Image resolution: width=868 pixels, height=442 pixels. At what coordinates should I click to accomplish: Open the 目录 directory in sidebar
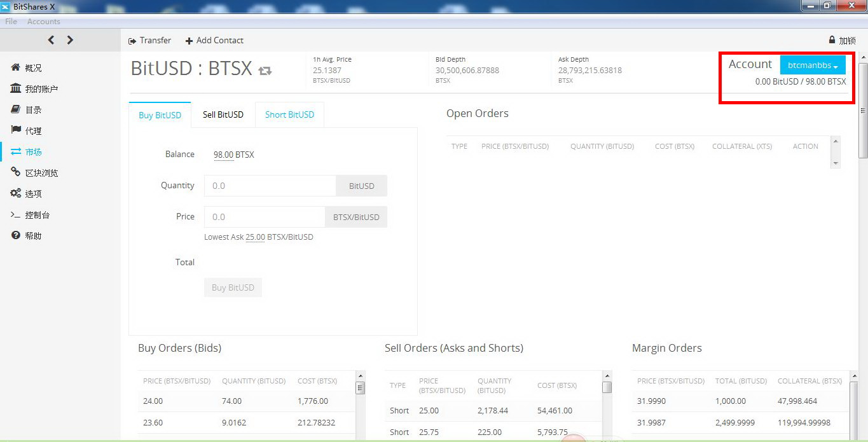(x=27, y=110)
